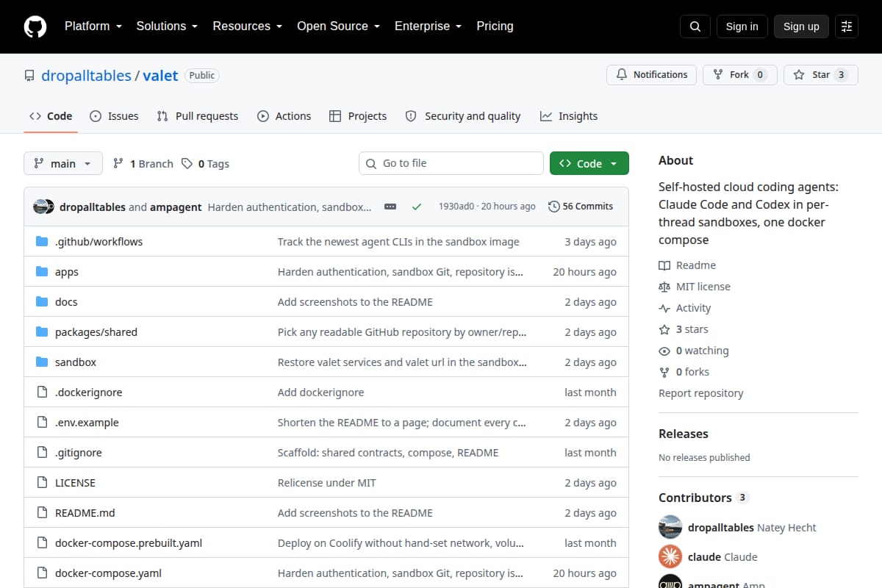Screen dimensions: 882x588
Task: Click the .dockerignore file icon
Action: coord(42,392)
